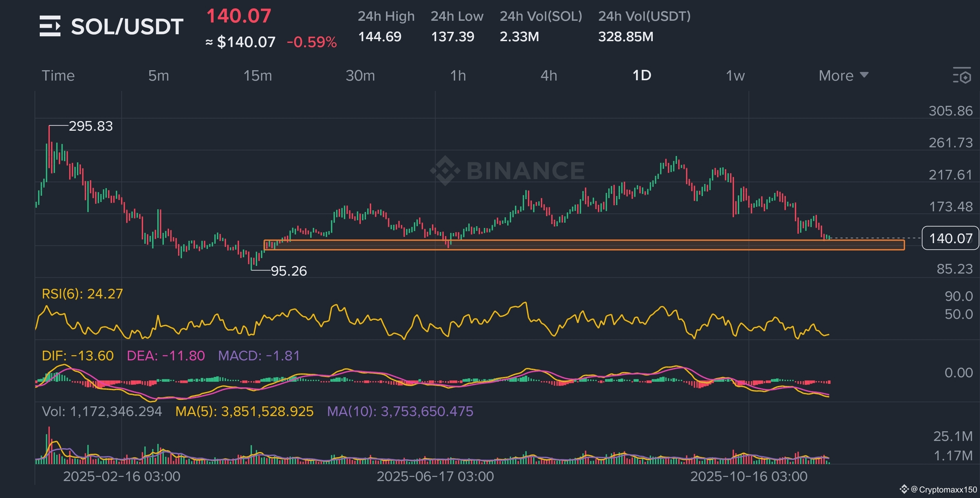Screen dimensions: 980x498
Task: Click the 95.26 low price marker
Action: click(289, 271)
